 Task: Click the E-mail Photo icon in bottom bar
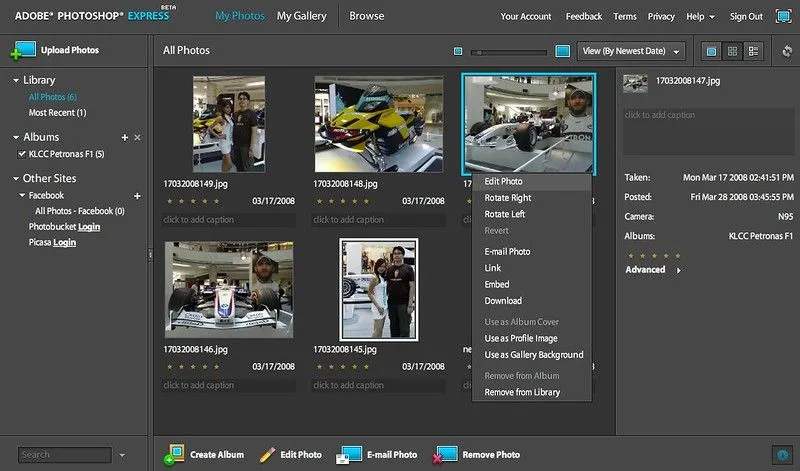point(349,454)
